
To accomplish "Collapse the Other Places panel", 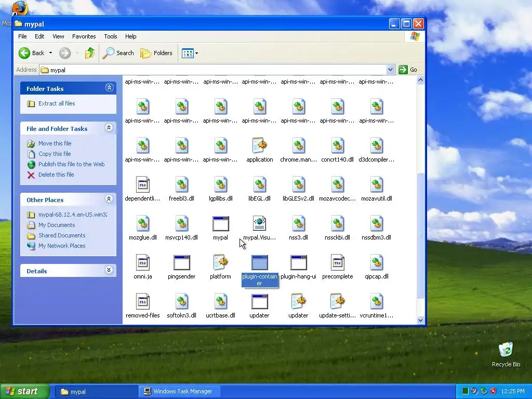I will pos(109,199).
